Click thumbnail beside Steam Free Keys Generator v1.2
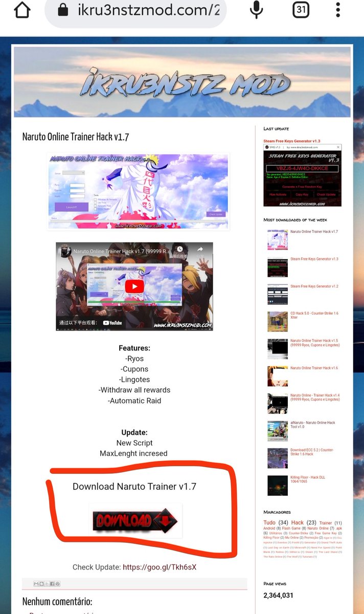 coord(278,294)
